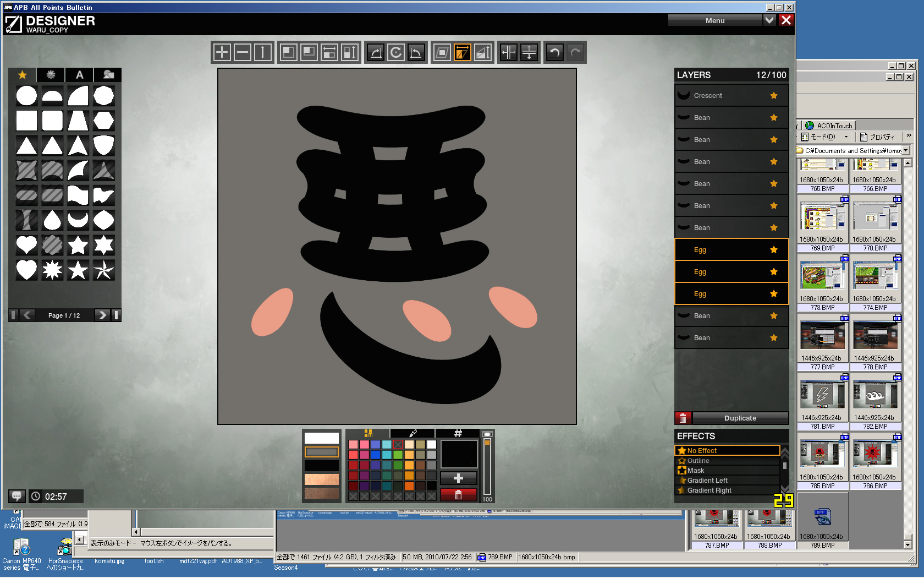Go to next shapes page
924x578 pixels.
pos(102,315)
